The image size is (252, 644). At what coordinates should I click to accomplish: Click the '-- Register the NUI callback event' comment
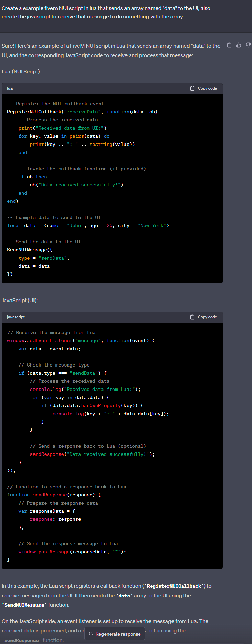[x=56, y=104]
